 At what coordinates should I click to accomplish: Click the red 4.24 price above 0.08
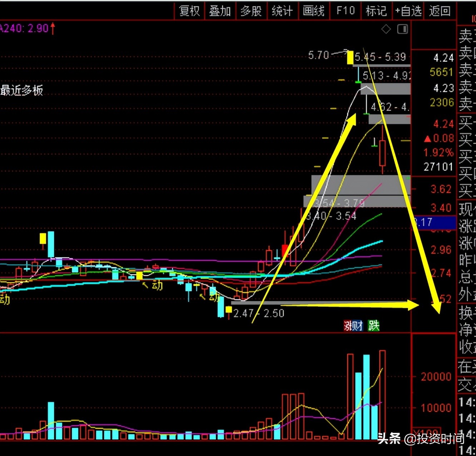coord(443,124)
